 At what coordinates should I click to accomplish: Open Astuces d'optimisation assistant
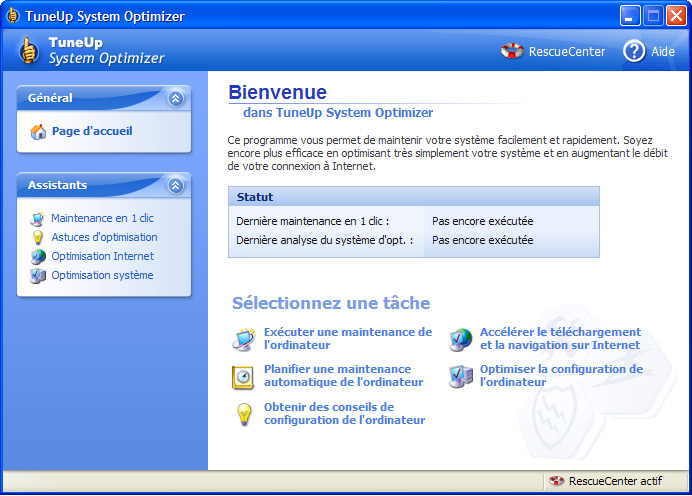pos(104,237)
